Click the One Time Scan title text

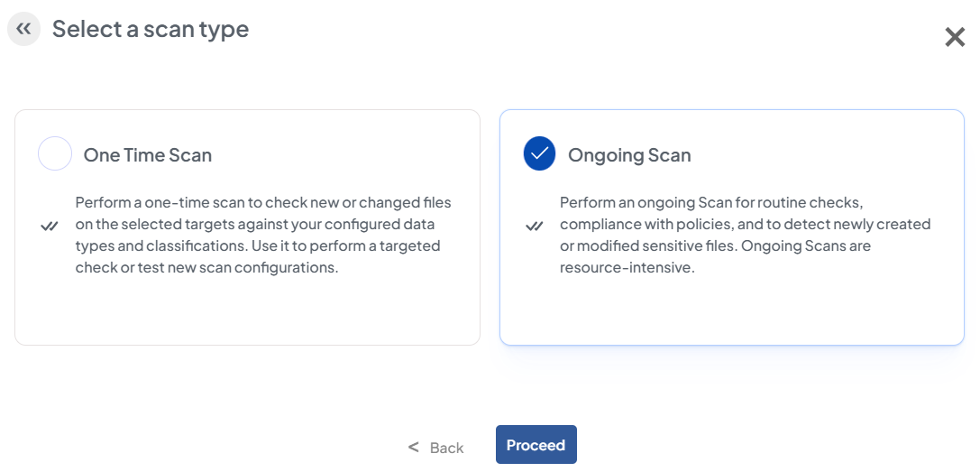tap(147, 155)
